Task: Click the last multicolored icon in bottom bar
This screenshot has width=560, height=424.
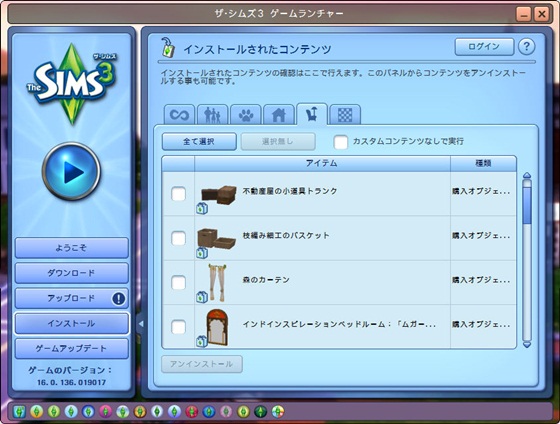Action: point(278,411)
